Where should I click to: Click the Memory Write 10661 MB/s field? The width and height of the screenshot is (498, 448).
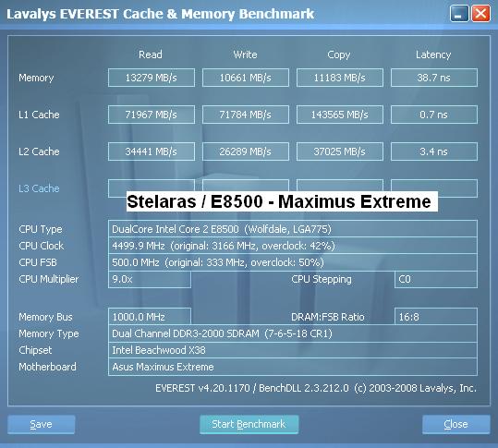point(246,78)
